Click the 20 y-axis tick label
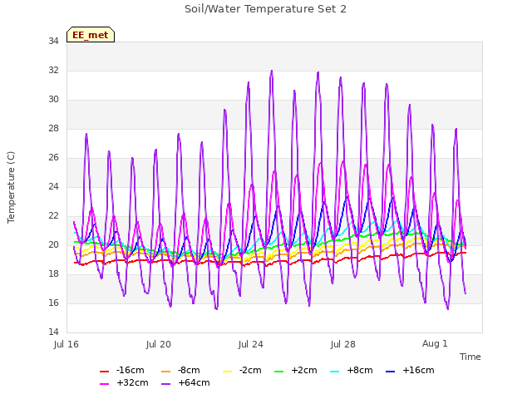The width and height of the screenshot is (532, 399). click(x=53, y=244)
